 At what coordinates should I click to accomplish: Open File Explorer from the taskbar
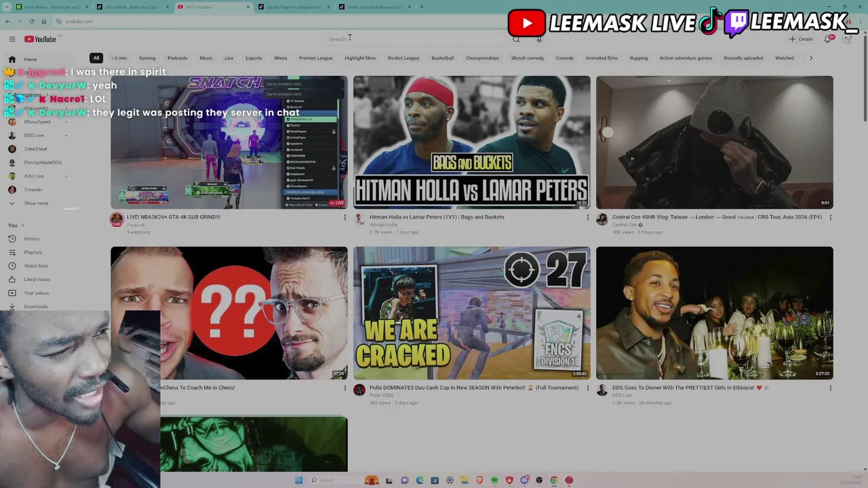465,480
